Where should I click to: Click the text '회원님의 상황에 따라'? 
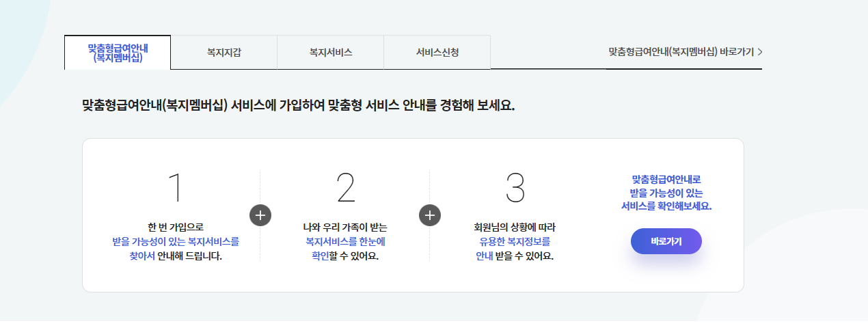[515, 227]
